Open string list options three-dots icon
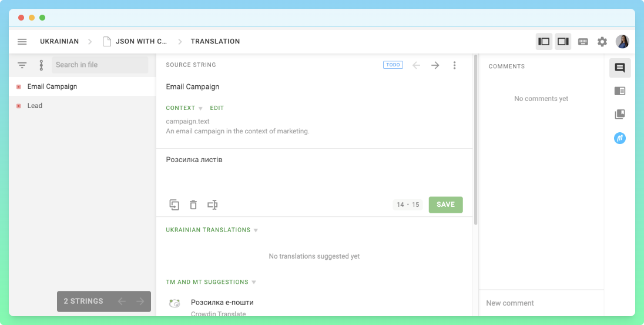 [41, 65]
